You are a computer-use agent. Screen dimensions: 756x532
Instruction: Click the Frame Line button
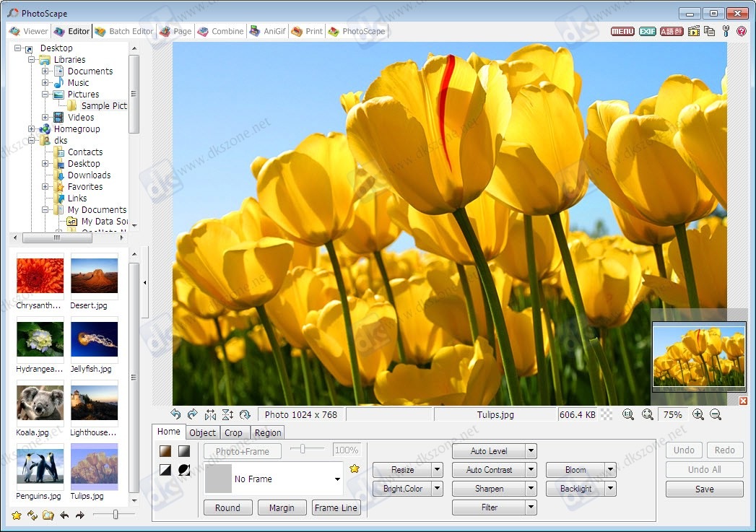pyautogui.click(x=336, y=507)
